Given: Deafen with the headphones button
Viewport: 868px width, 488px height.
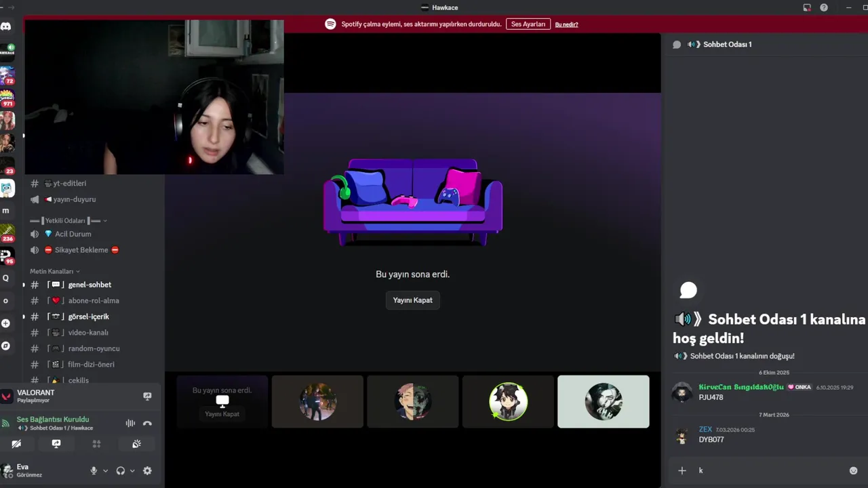Looking at the screenshot, I should pos(120,470).
